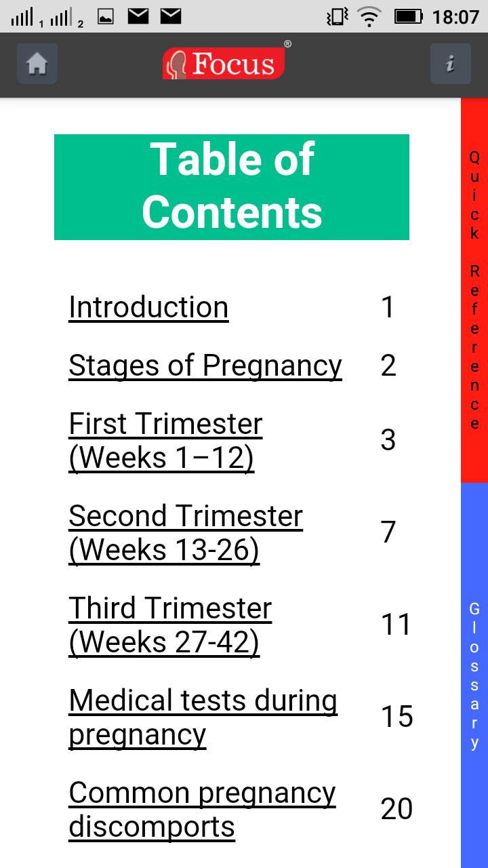Tap the battery status icon
Viewport: 488px width, 868px height.
(x=408, y=16)
